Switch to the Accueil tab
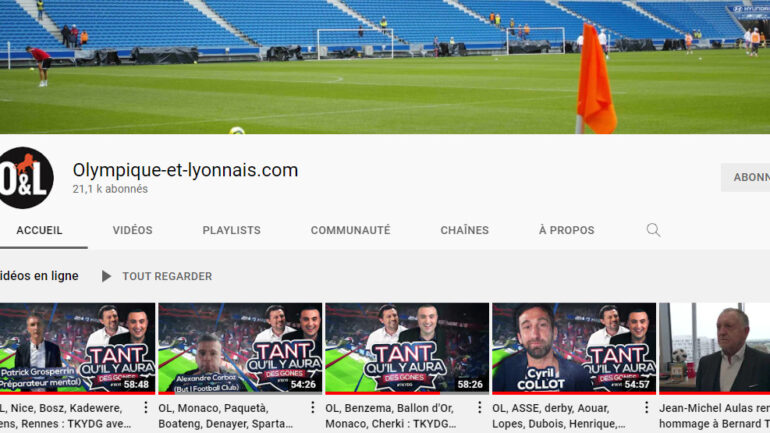This screenshot has height=433, width=770. point(39,230)
